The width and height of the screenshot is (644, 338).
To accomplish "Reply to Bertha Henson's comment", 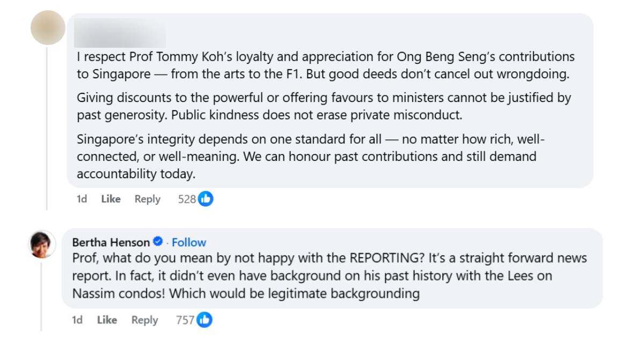I will point(144,320).
